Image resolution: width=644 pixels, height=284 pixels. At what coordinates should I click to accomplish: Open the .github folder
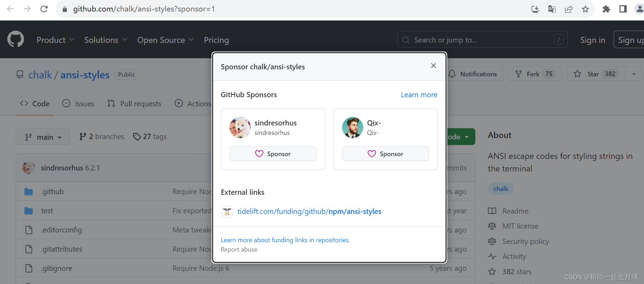point(52,192)
